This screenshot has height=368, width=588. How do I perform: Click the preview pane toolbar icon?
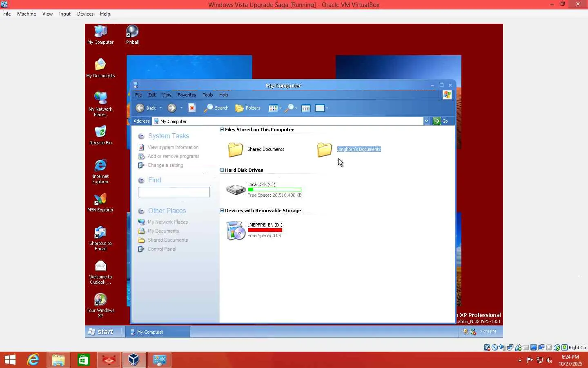pyautogui.click(x=320, y=108)
